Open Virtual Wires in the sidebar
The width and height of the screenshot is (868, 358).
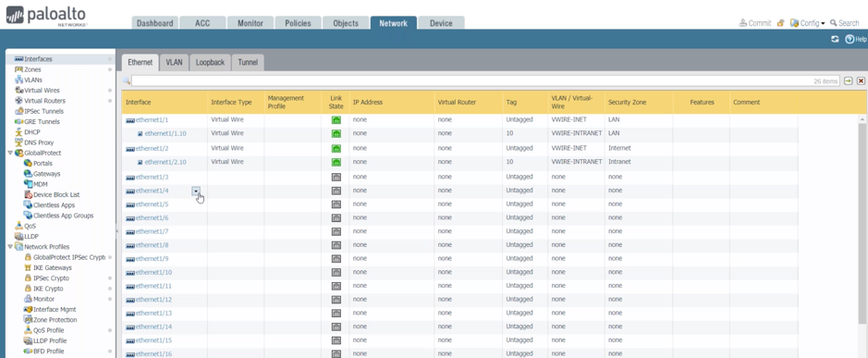point(42,91)
